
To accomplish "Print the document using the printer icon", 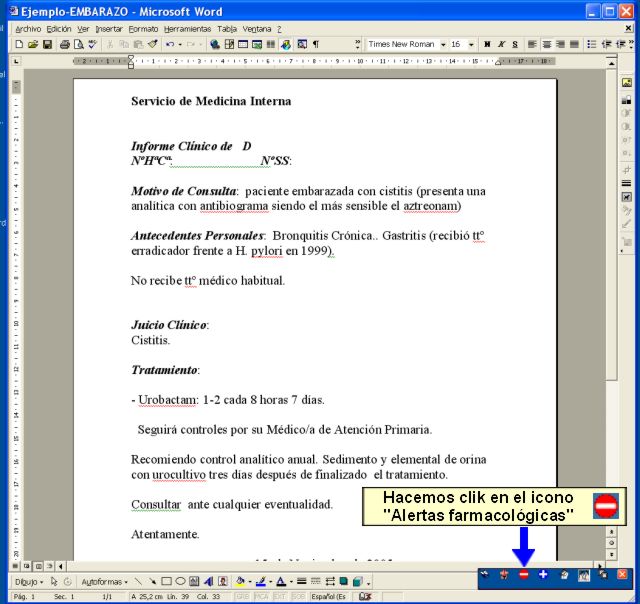I will pyautogui.click(x=64, y=44).
